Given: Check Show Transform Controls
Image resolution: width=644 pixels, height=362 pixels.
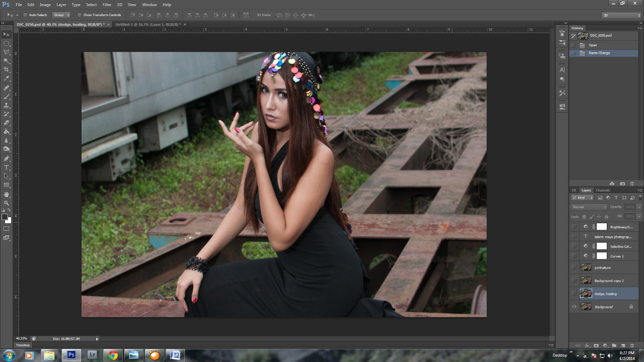Looking at the screenshot, I should [79, 15].
